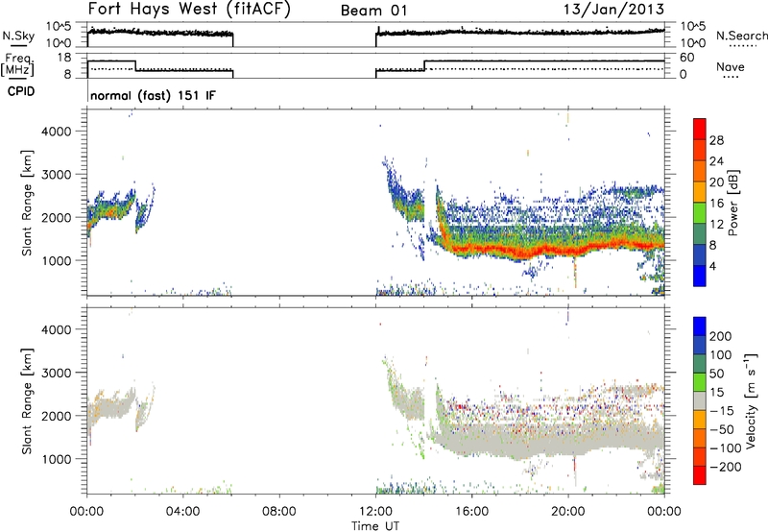Screen dimensions: 768x532
Task: Click the sky noise trace after 12:00
Action: [x=520, y=33]
